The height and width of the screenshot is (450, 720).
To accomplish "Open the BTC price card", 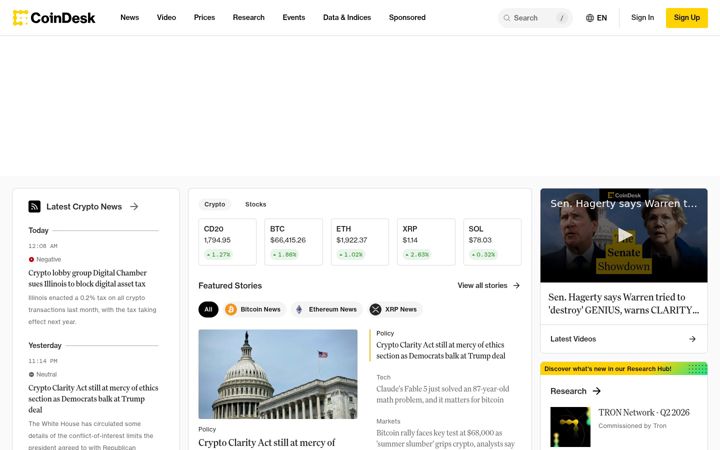I will [293, 242].
